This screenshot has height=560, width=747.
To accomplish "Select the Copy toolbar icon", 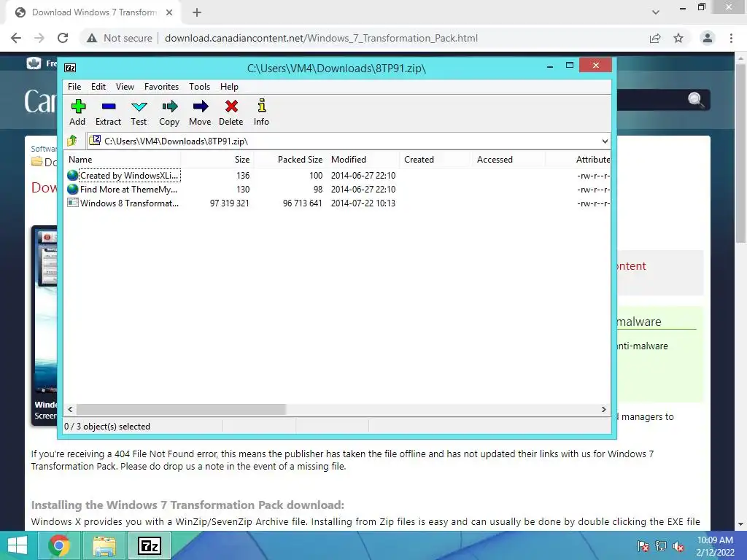I will pos(169,106).
